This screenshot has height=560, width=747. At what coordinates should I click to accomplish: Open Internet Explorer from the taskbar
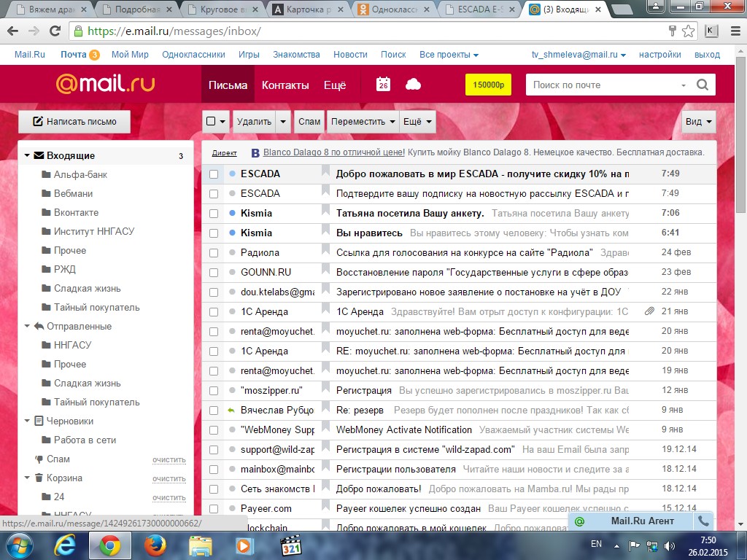[64, 546]
